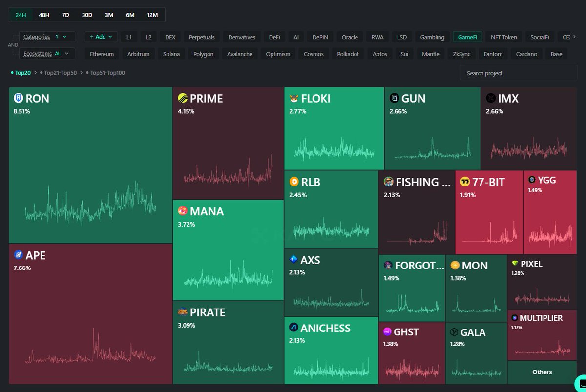
Task: Toggle the DePIN category filter
Action: 320,37
